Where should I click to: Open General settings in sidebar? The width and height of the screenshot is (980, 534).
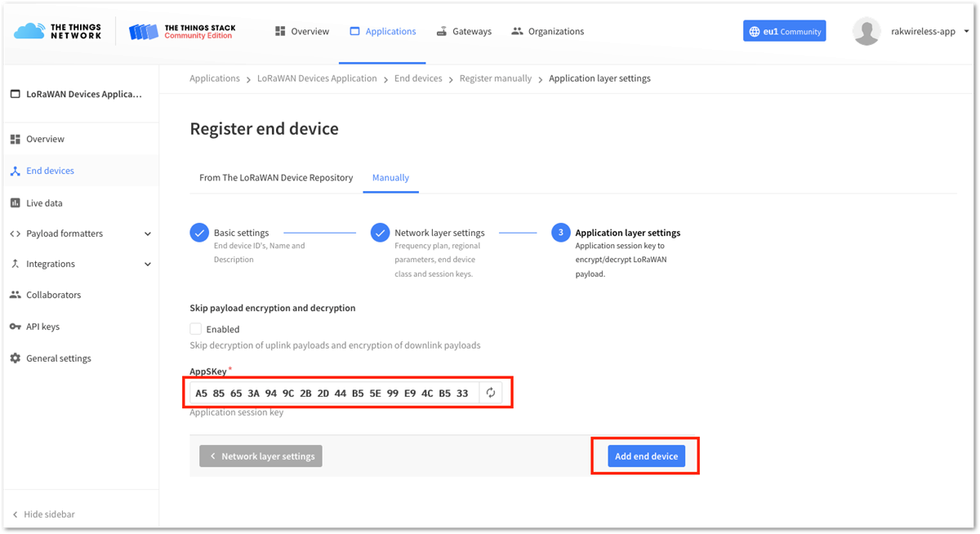[80, 358]
